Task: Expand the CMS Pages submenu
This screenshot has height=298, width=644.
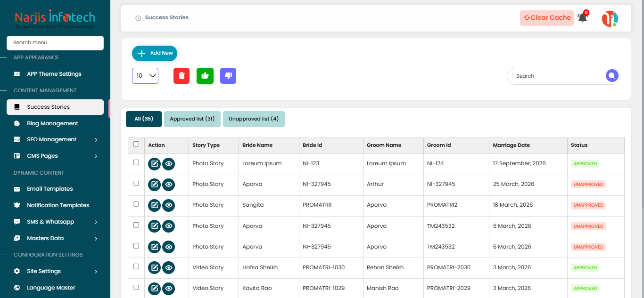Action: 55,156
